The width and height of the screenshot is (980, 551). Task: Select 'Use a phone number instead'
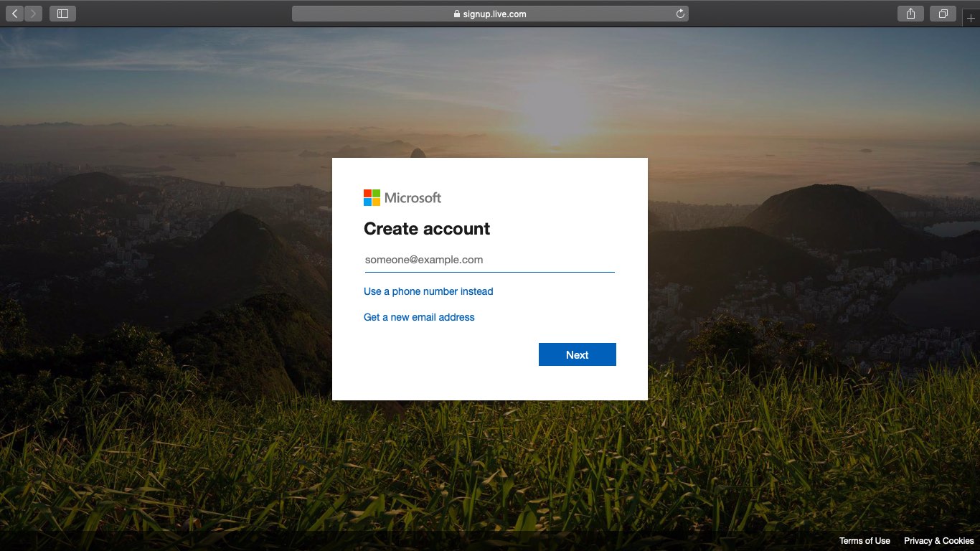(428, 291)
